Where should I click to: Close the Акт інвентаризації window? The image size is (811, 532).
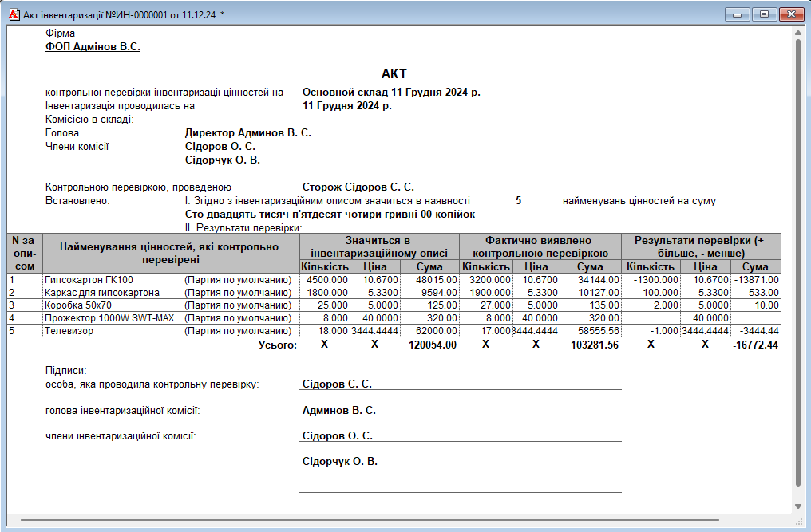click(x=791, y=14)
